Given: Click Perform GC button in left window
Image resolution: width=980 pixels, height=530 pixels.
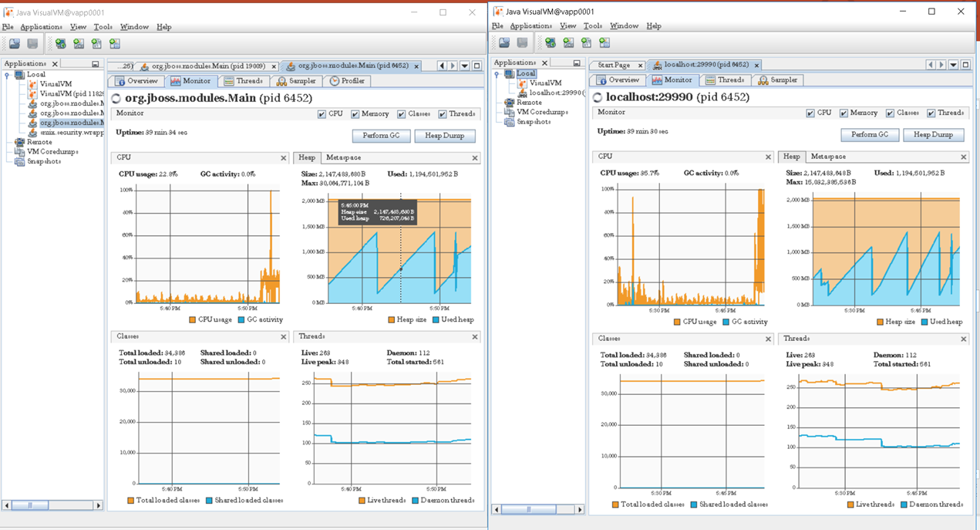Looking at the screenshot, I should coord(381,136).
